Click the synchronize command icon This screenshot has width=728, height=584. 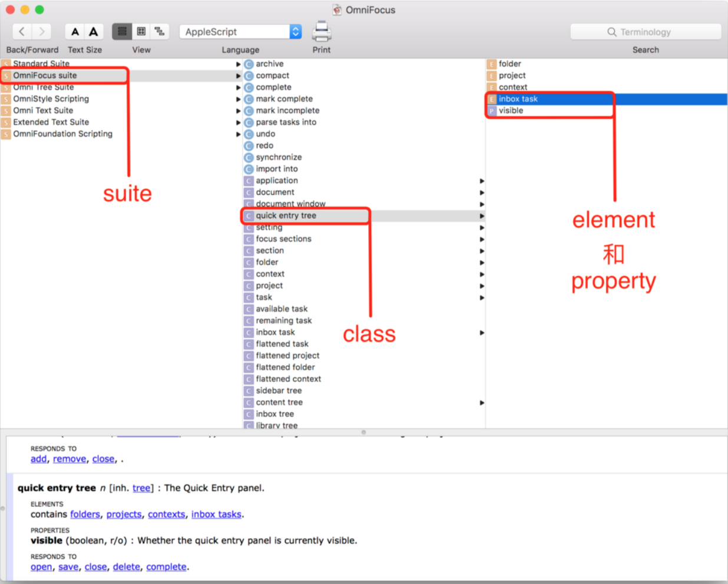coord(249,158)
